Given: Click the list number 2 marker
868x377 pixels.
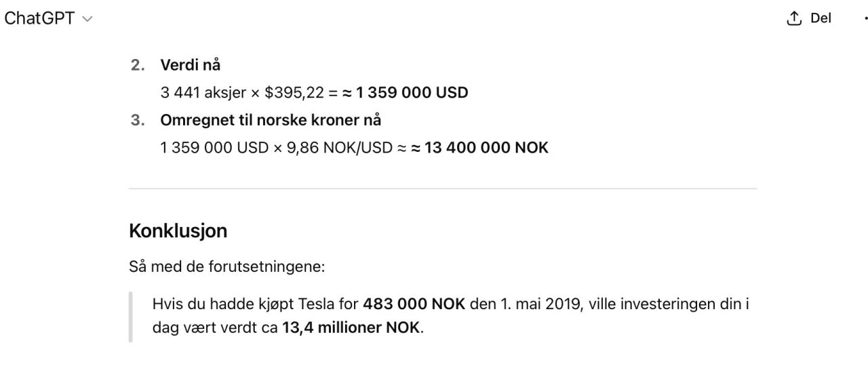Looking at the screenshot, I should coord(138,65).
